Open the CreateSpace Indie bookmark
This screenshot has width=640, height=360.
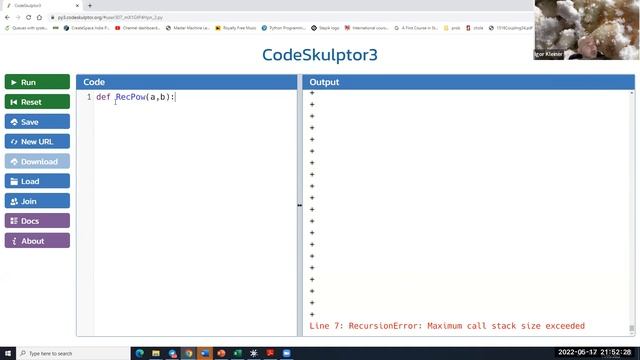pos(87,28)
